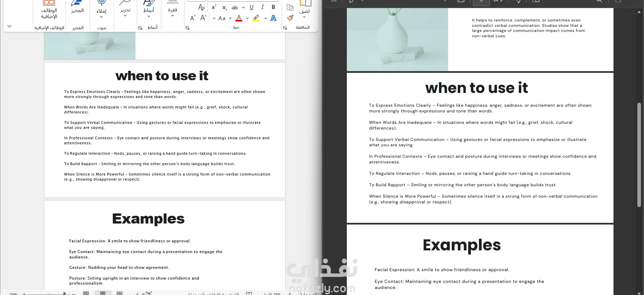Expand the Paragraph (فقرة) group menu
The image size is (644, 295).
[x=172, y=15]
